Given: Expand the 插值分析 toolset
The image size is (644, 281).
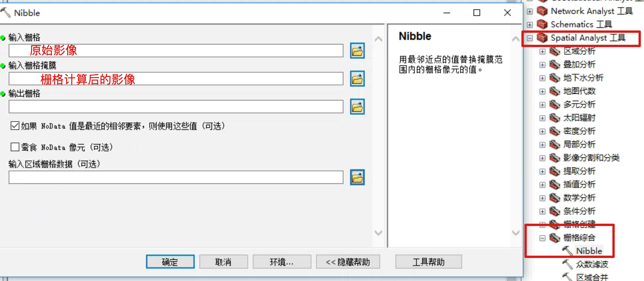Looking at the screenshot, I should point(542,185).
